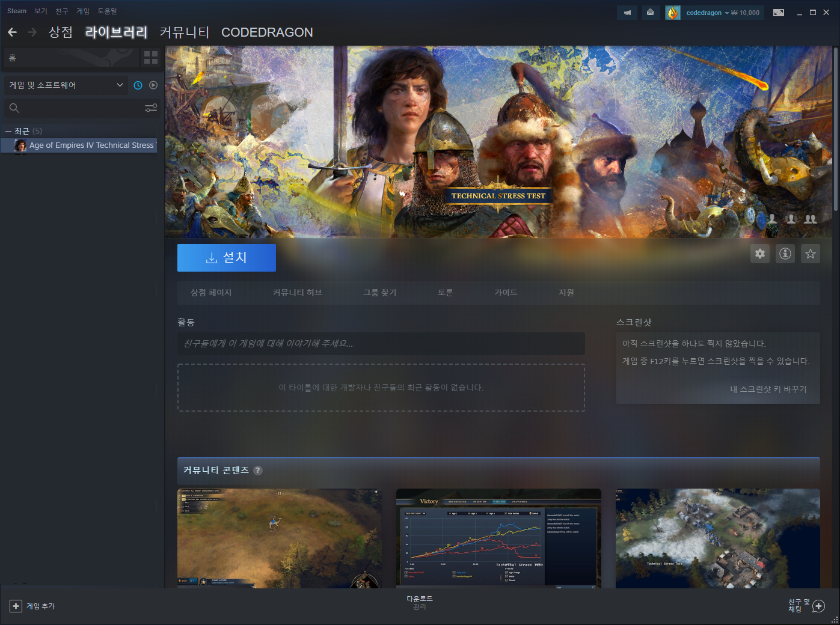Click 게임 추가 text label
This screenshot has width=840, height=625.
[x=40, y=606]
